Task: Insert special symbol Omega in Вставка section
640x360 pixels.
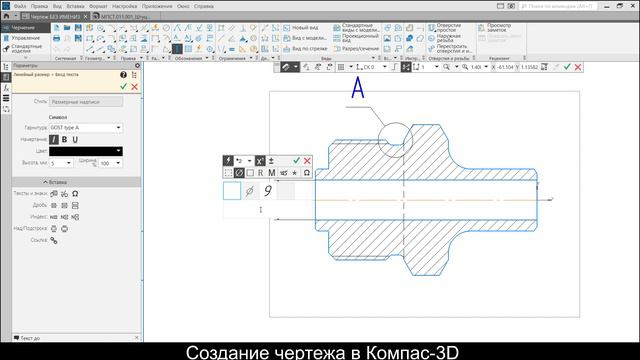Action: [75, 193]
